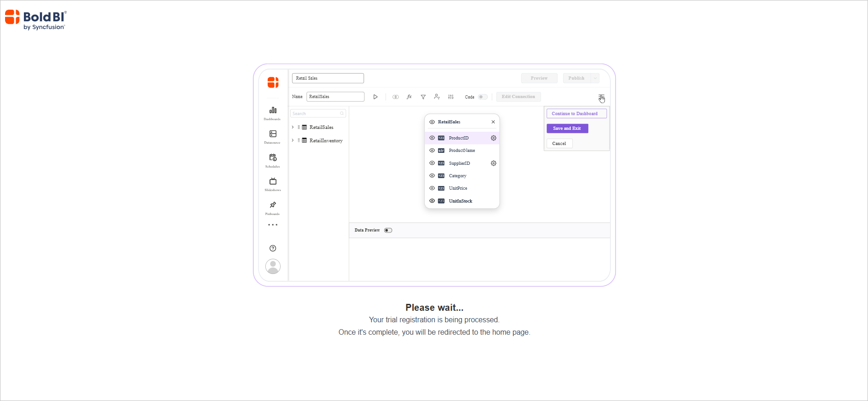Click the 123 type icon for ProductID

click(x=441, y=138)
